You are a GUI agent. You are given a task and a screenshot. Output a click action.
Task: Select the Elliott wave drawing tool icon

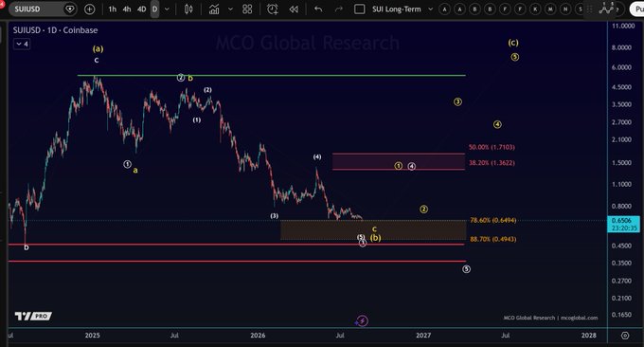coord(606,9)
